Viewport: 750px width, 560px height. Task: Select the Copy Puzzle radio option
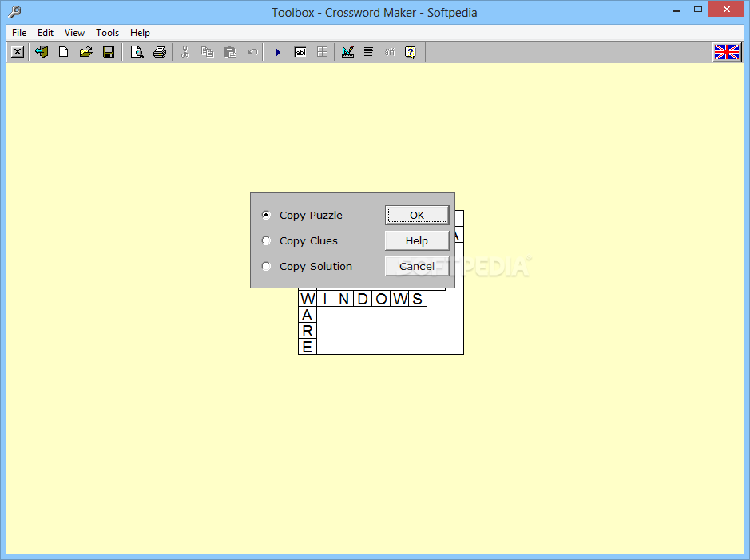[x=267, y=215]
